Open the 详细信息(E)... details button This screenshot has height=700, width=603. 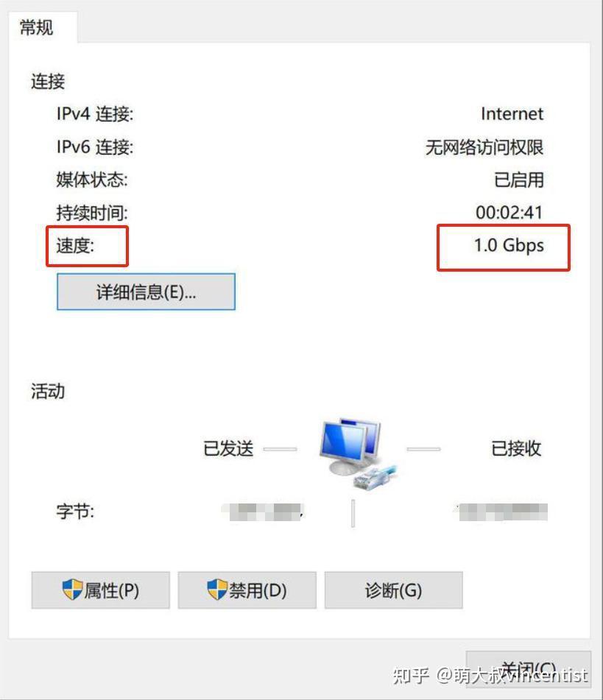(146, 291)
